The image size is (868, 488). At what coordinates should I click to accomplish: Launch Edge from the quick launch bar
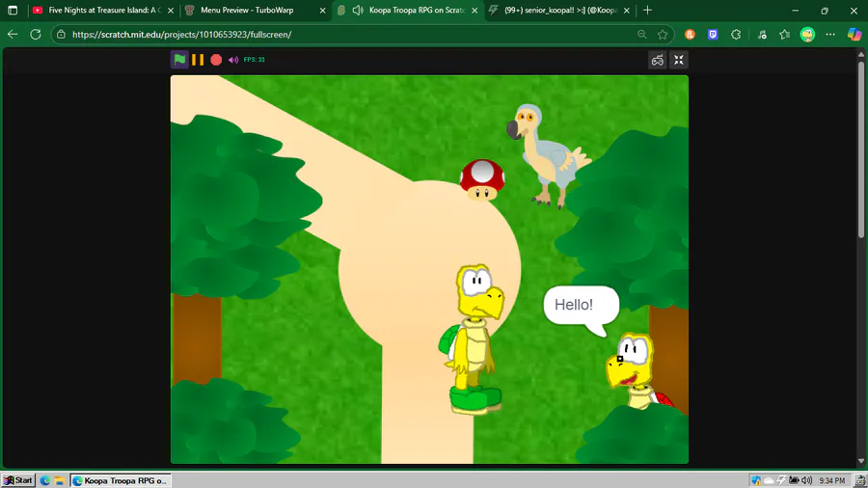(x=45, y=480)
